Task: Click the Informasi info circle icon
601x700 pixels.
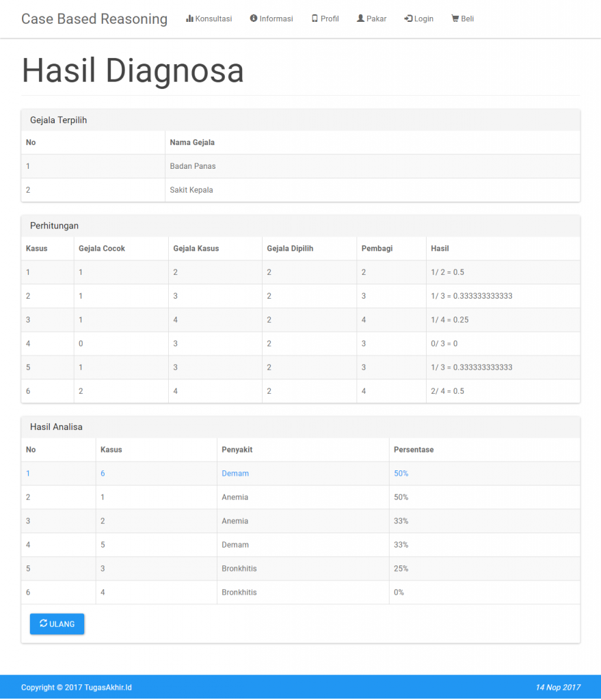Action: click(x=254, y=19)
